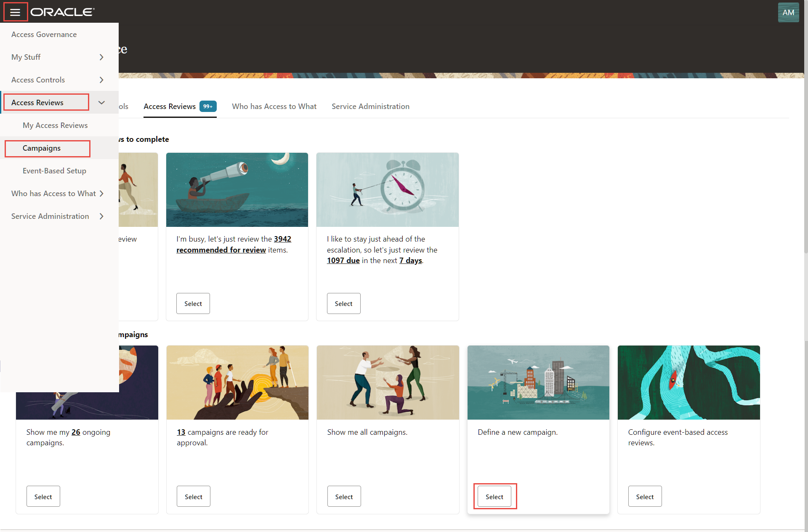Viewport: 808px width, 532px height.
Task: Open Access Controls in the side menu
Action: [38, 80]
